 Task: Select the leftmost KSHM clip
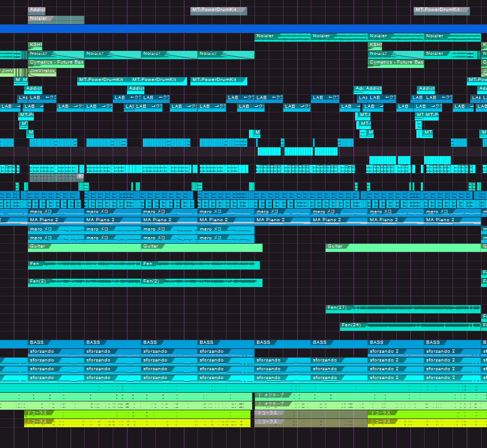pos(35,46)
